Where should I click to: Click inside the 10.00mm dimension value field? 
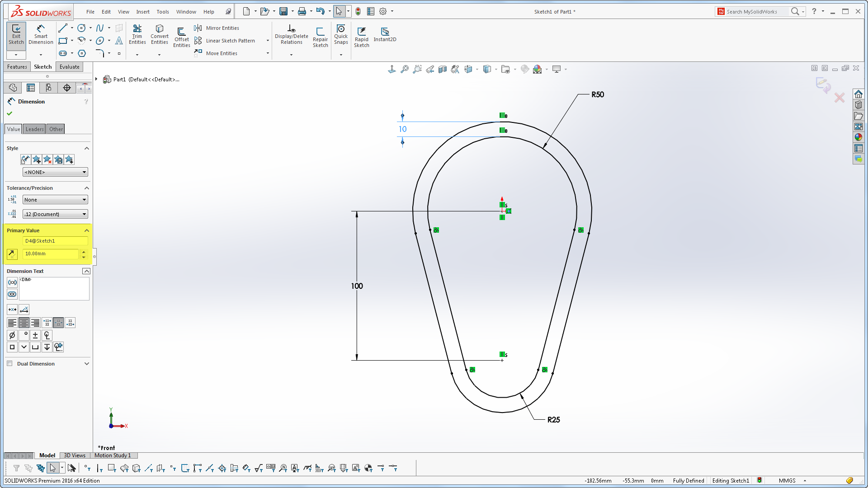point(50,253)
